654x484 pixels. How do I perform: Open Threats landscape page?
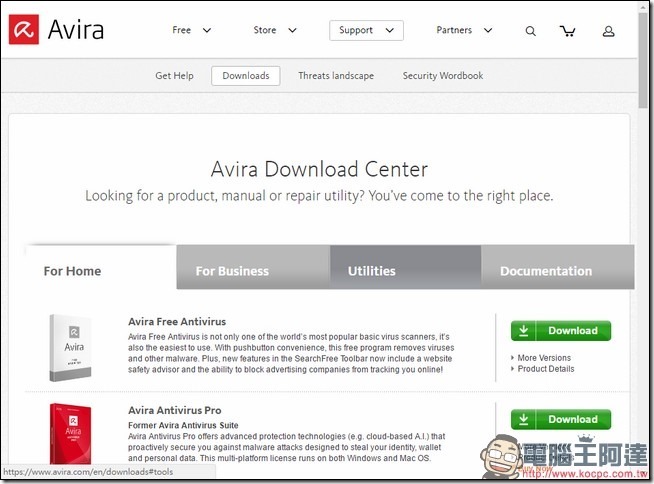pyautogui.click(x=336, y=76)
